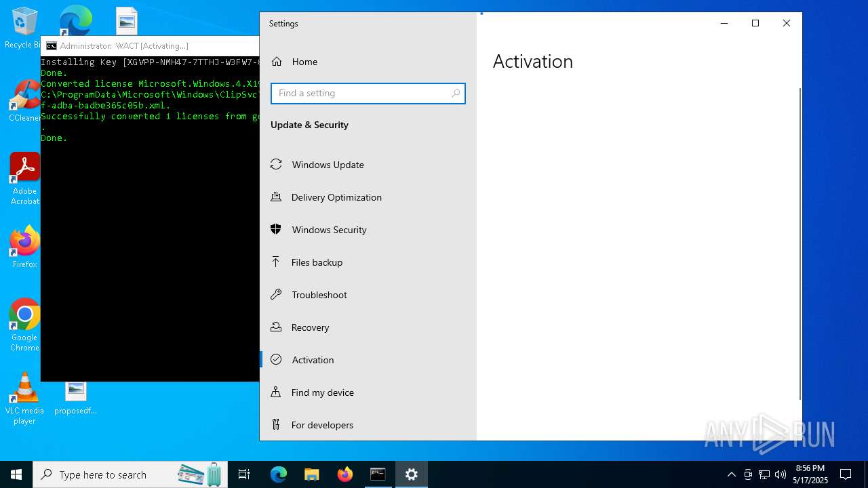Click the Windows Update sync icon
868x488 pixels.
[276, 165]
